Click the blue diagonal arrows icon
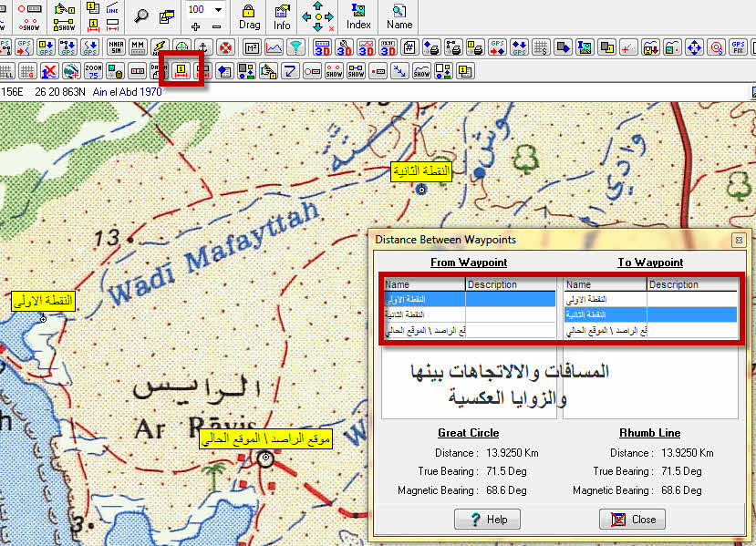The image size is (756, 546). pyautogui.click(x=399, y=71)
